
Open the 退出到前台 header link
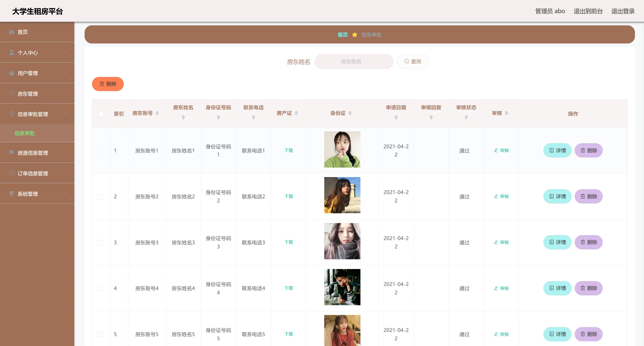[x=588, y=11]
